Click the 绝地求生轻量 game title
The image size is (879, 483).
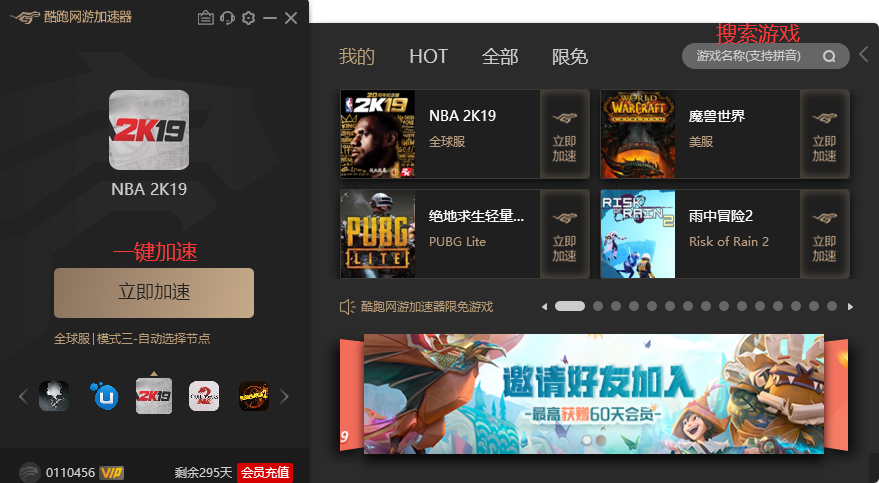pos(476,216)
